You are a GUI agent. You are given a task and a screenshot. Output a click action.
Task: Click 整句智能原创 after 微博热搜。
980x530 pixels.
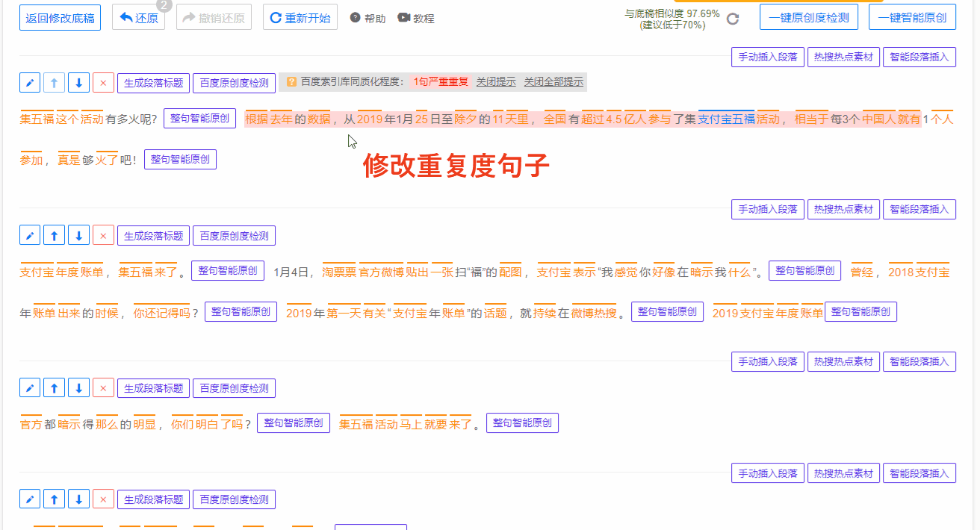coord(667,312)
